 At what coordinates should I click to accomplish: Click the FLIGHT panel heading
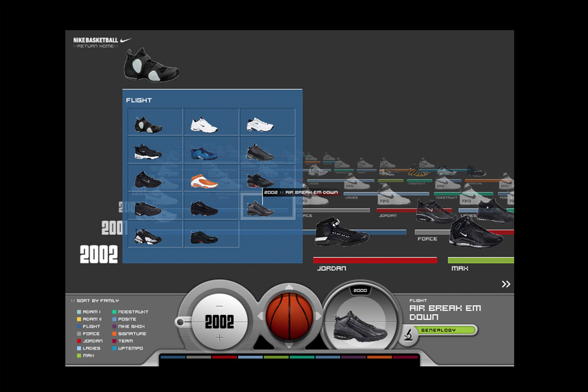tap(139, 100)
